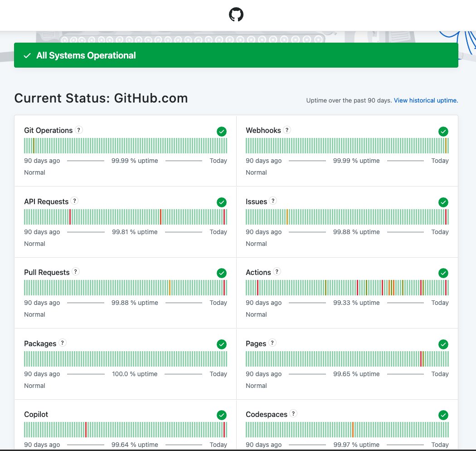Open Actions help question mark
476x451 pixels.
point(277,272)
